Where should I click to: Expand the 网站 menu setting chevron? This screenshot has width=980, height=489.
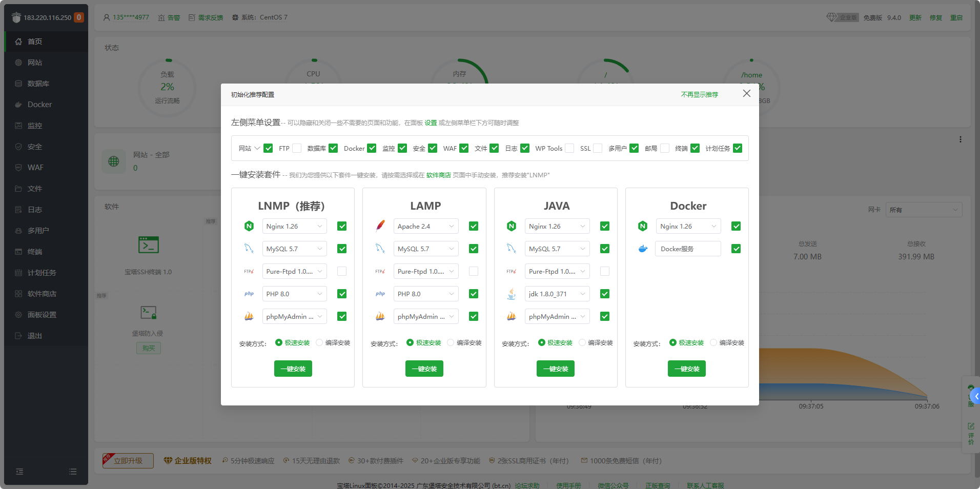click(x=257, y=148)
